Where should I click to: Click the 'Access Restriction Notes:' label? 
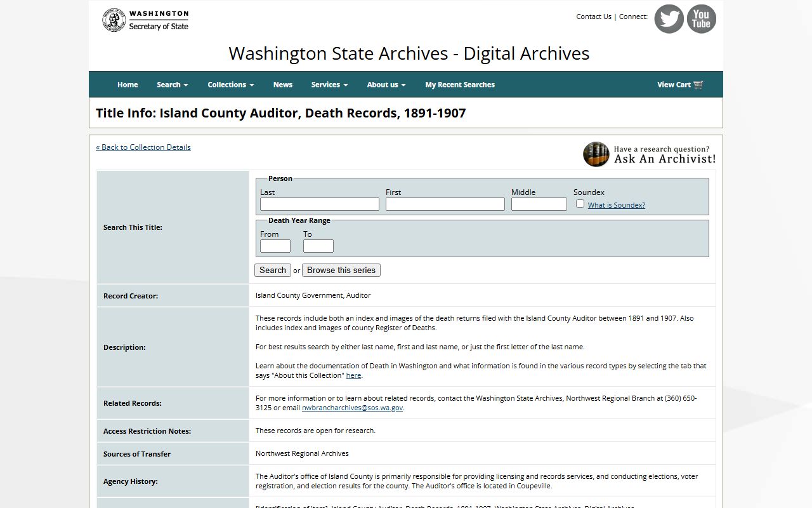pyautogui.click(x=147, y=431)
